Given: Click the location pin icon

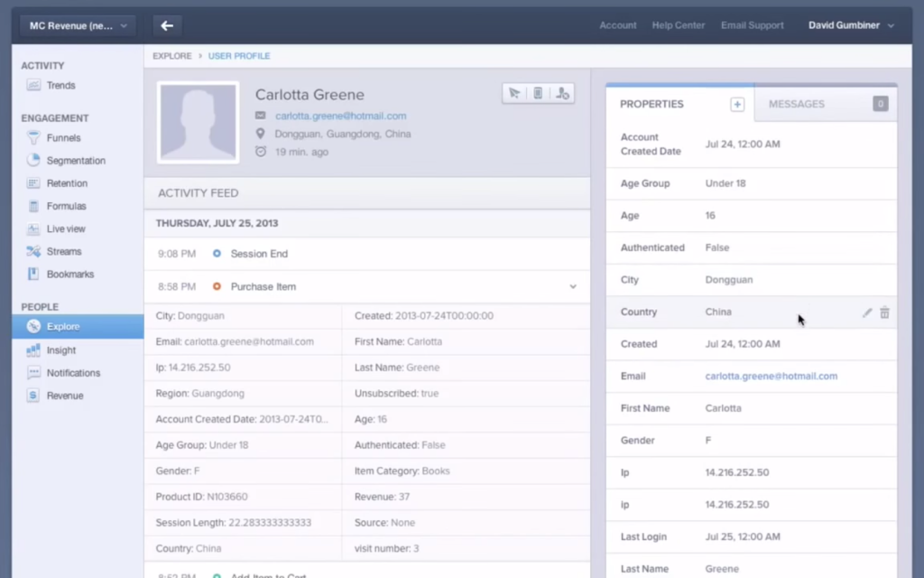Looking at the screenshot, I should (261, 134).
